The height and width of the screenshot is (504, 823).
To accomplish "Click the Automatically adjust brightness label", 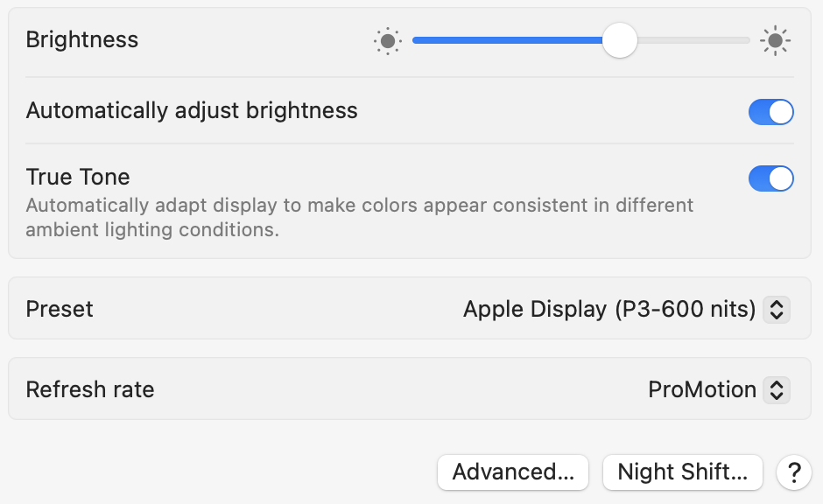I will [x=192, y=111].
